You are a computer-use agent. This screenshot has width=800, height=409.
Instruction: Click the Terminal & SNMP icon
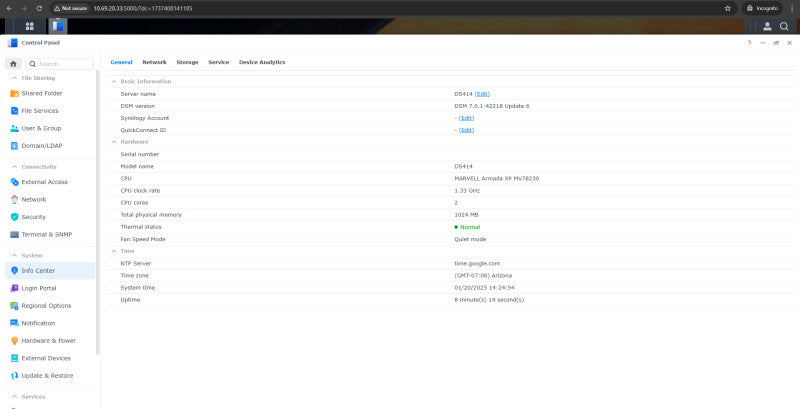(x=14, y=235)
